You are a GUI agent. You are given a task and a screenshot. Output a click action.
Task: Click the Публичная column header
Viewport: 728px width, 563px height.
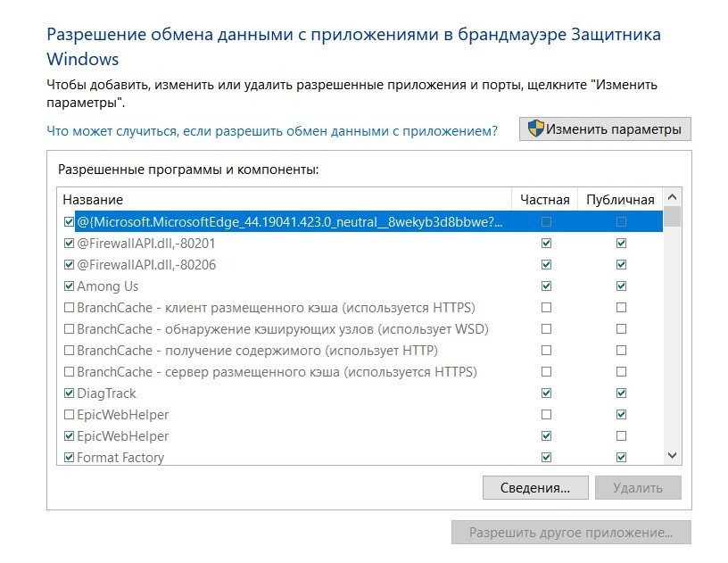tap(620, 200)
